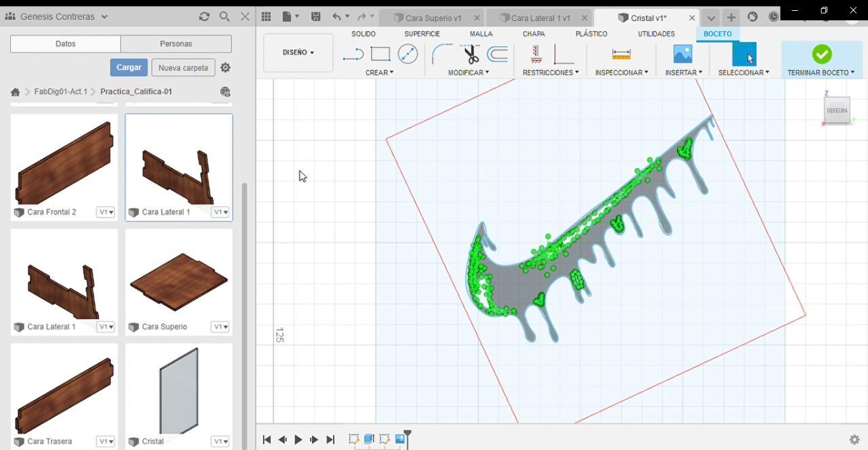Select the Circle sketch tool
The width and height of the screenshot is (868, 450).
point(408,54)
